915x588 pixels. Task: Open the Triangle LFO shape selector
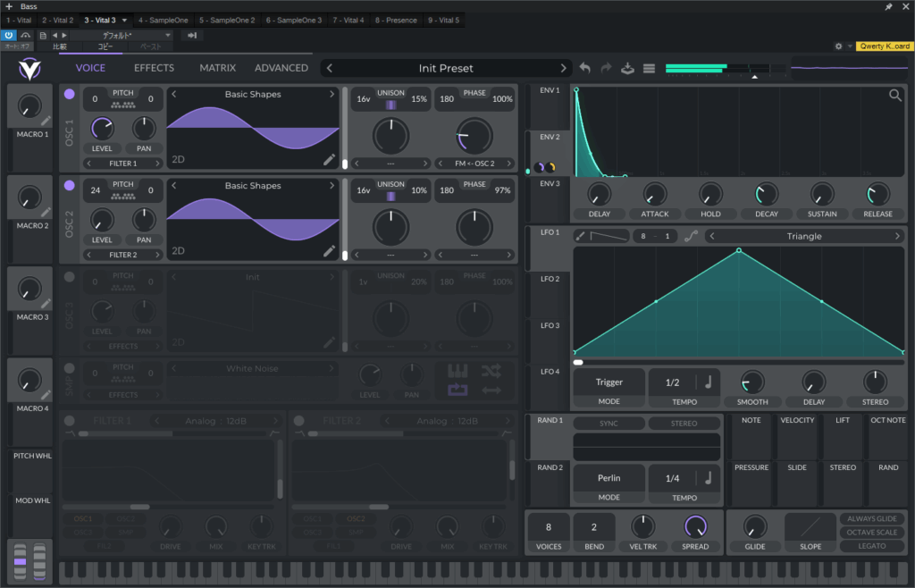pyautogui.click(x=804, y=236)
